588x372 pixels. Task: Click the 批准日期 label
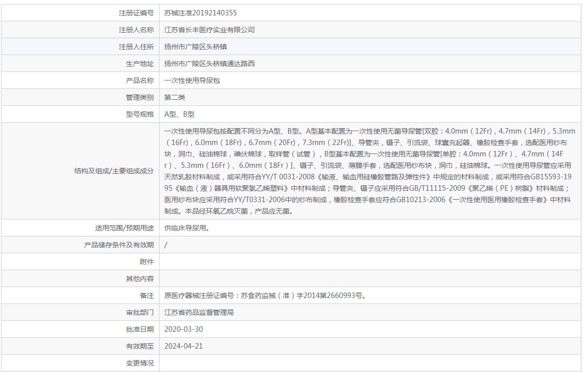pyautogui.click(x=140, y=329)
